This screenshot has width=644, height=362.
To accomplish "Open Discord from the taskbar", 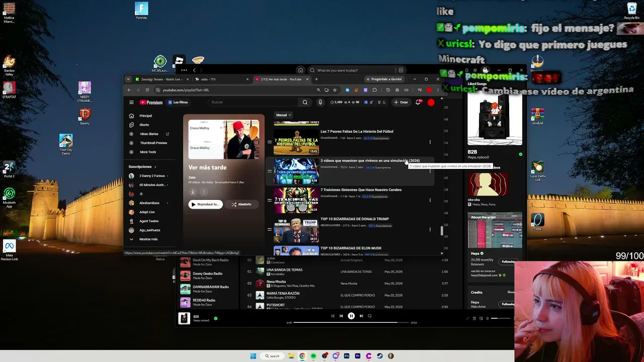I will pyautogui.click(x=336, y=356).
